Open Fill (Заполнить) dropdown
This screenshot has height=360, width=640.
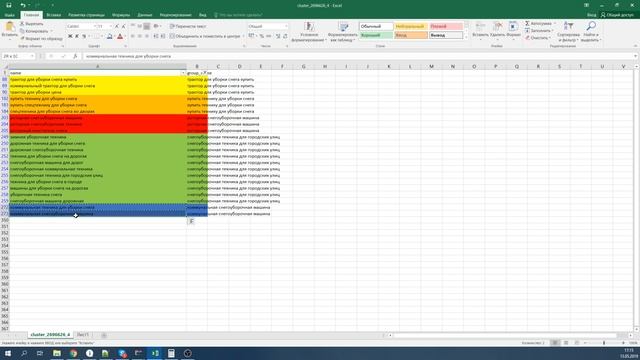click(x=540, y=31)
